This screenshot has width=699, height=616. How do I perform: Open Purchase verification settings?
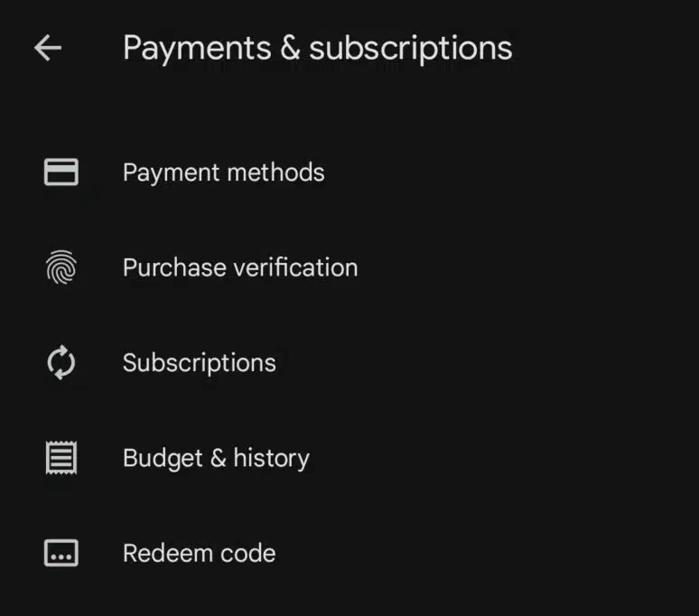pos(271,267)
